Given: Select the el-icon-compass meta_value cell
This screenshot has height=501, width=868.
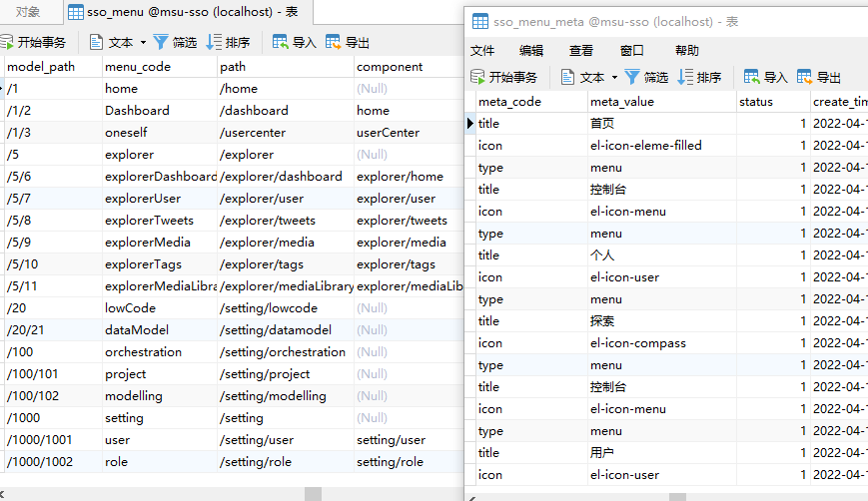Looking at the screenshot, I should (638, 343).
